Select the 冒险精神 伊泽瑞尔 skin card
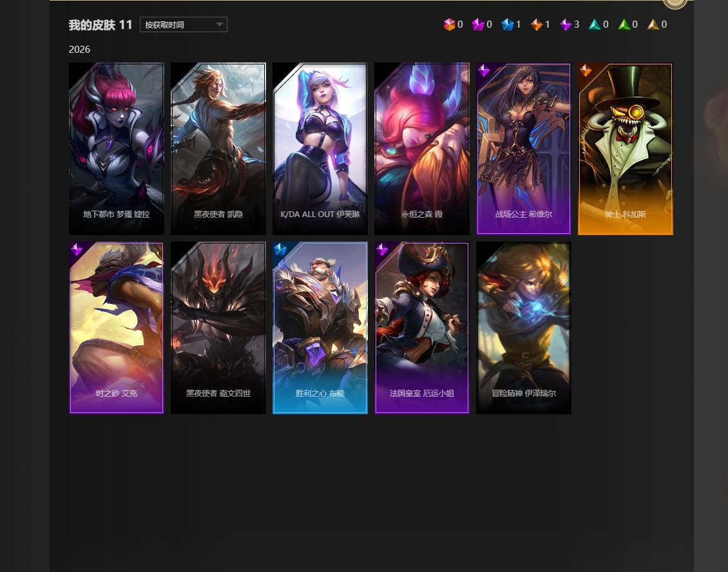The width and height of the screenshot is (728, 572). pyautogui.click(x=524, y=328)
